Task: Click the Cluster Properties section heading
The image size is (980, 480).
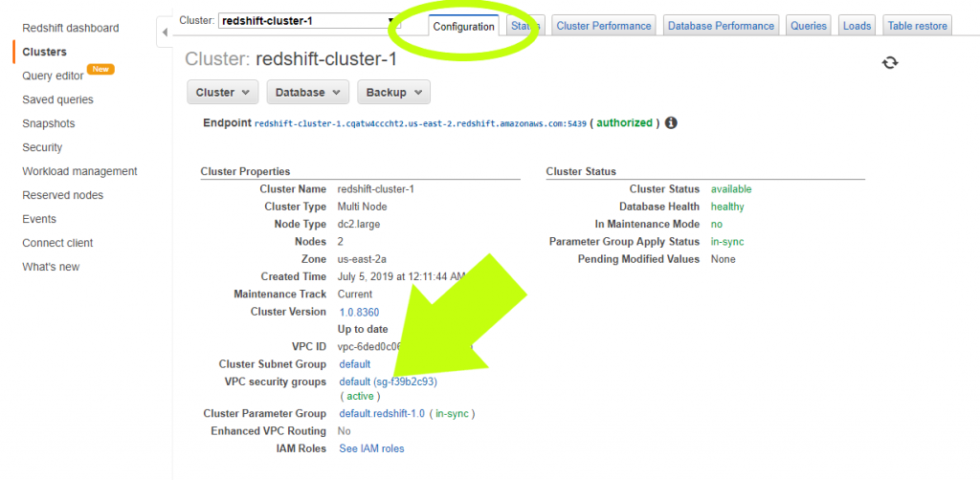Action: tap(245, 172)
